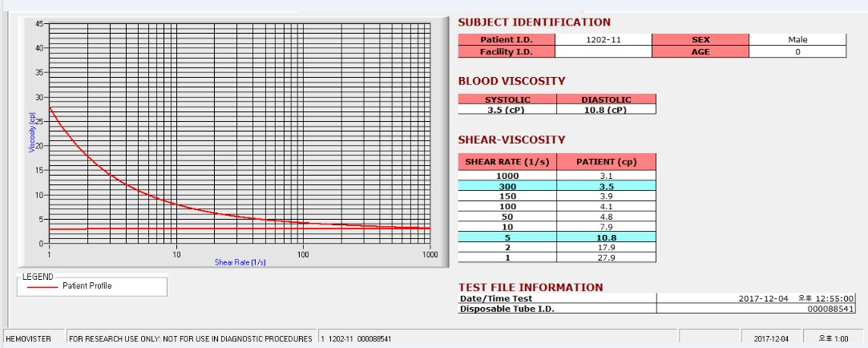This screenshot has height=348, width=868.
Task: Click the SHEAR RATE (1/s) column header
Action: (x=507, y=162)
